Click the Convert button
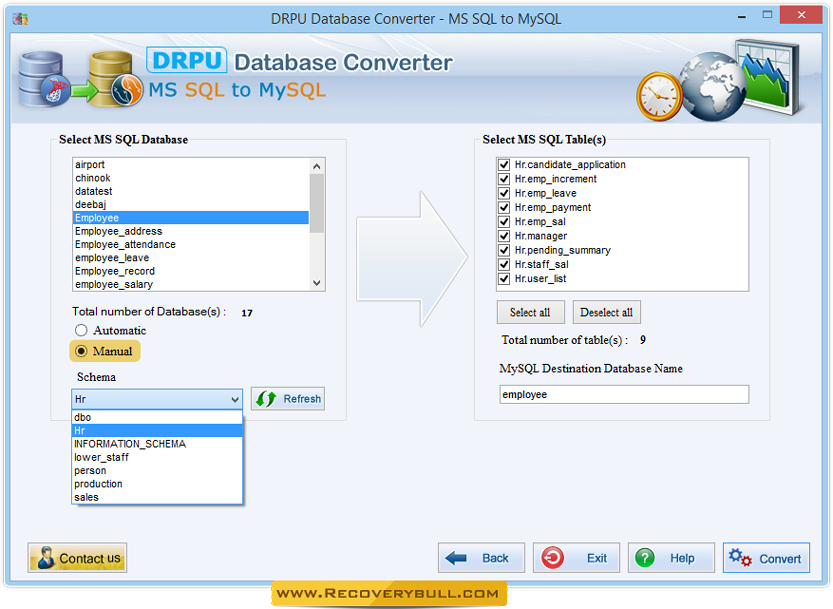Screen dimensions: 833x609 [x=767, y=558]
